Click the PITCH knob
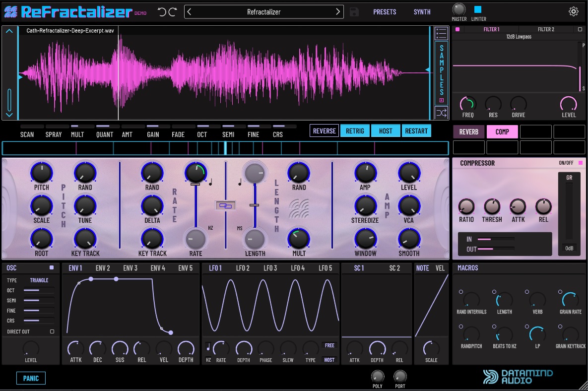Viewport: 588px width, 391px height. (x=42, y=173)
